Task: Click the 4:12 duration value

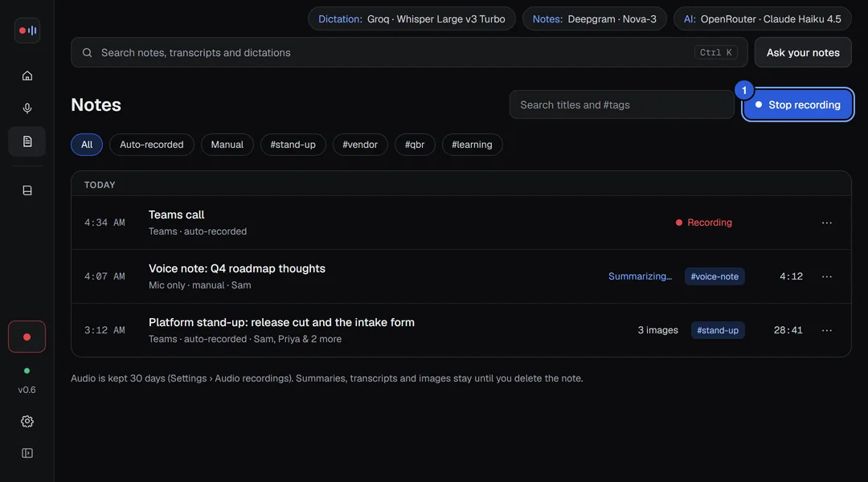Action: click(791, 276)
